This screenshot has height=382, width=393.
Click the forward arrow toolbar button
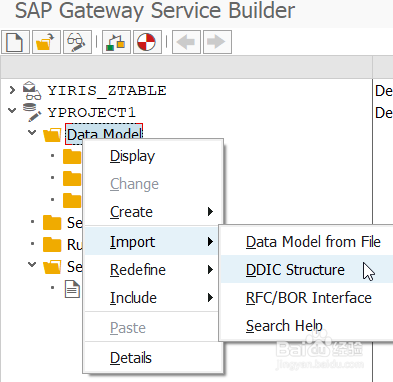tap(217, 42)
